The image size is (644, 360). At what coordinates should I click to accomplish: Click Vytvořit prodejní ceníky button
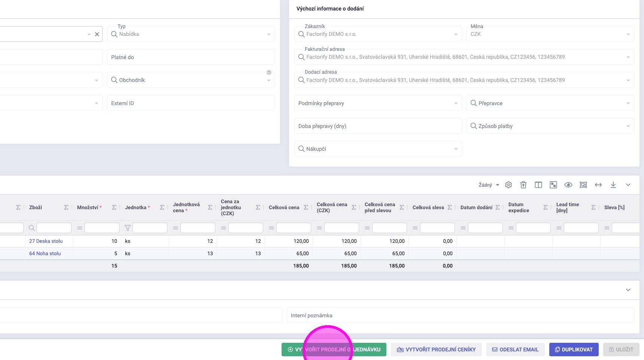436,350
